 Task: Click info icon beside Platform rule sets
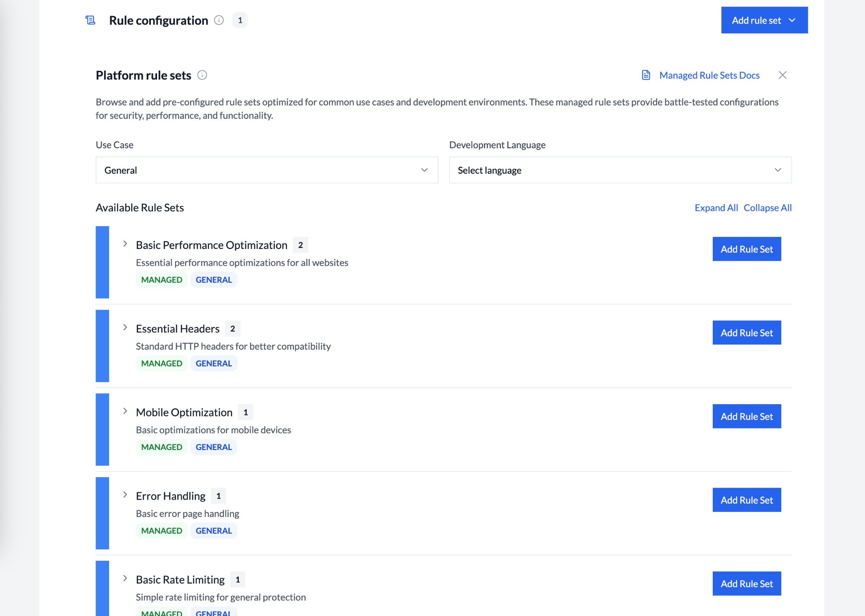(x=202, y=75)
